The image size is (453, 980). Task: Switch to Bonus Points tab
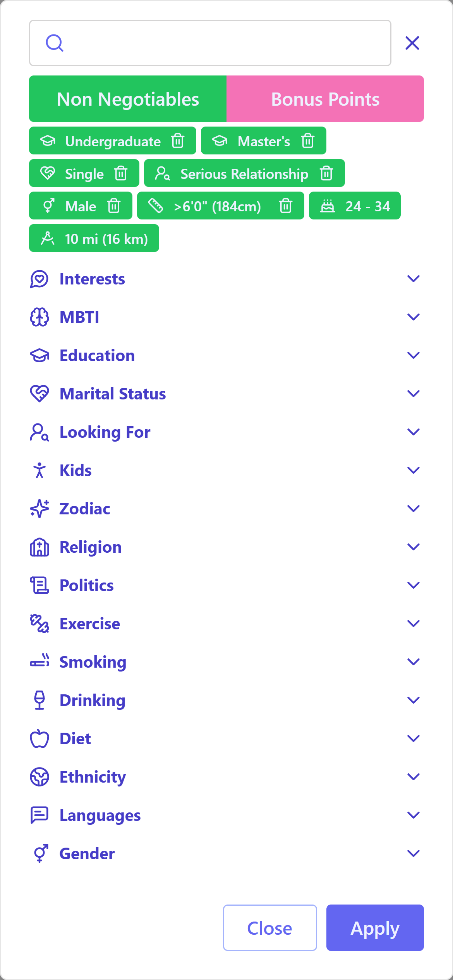(x=325, y=99)
